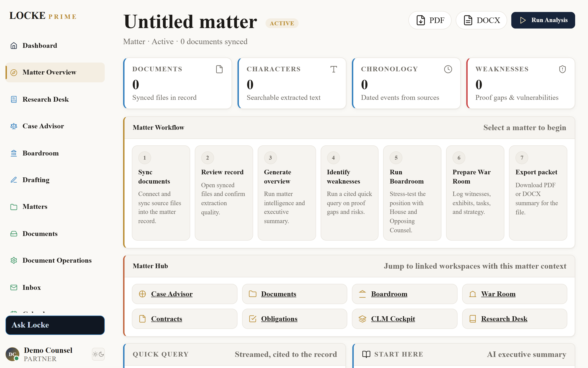Click the open book icon by Start Here
Viewport: 588px width, 368px height.
point(366,354)
